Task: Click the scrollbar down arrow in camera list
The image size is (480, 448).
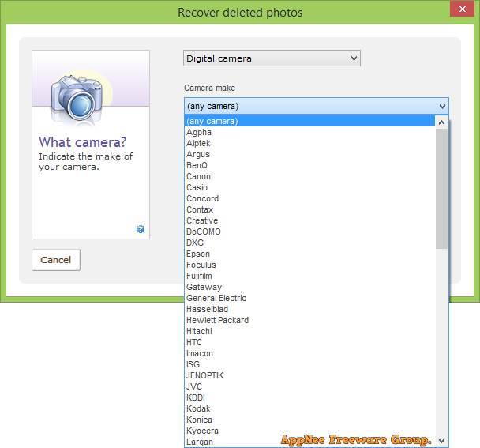Action: point(441,441)
